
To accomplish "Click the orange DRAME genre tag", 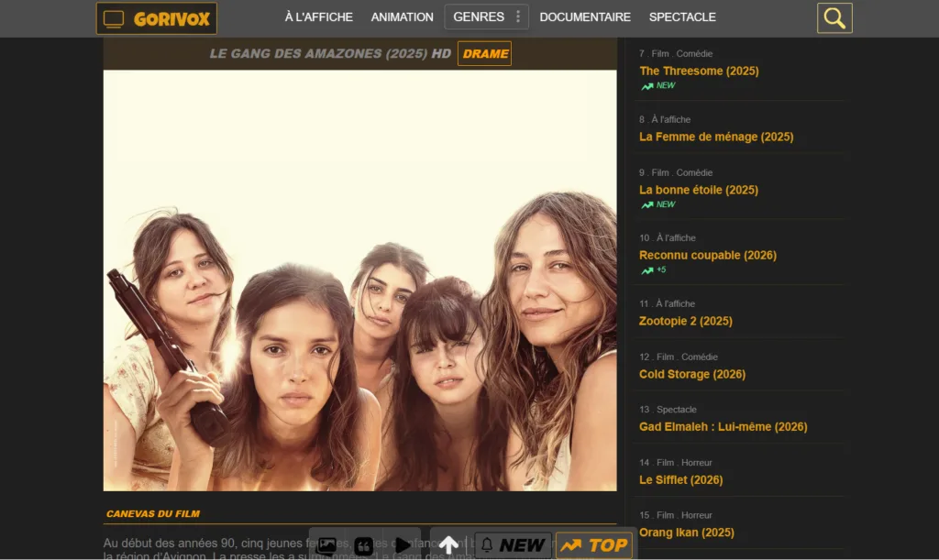I will point(485,53).
